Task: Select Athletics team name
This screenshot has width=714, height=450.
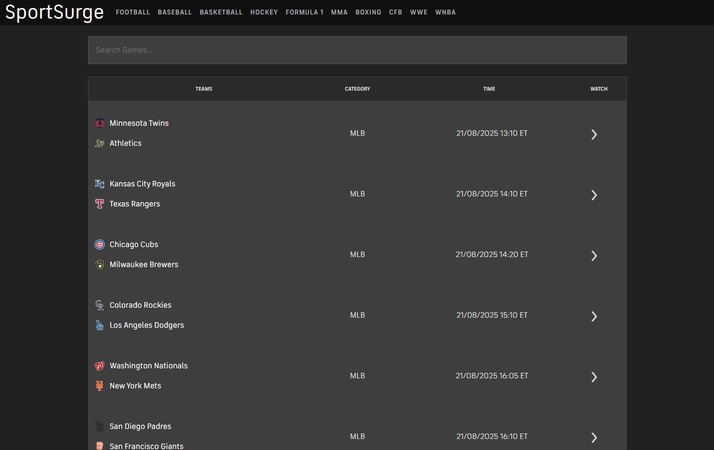Action: [125, 143]
